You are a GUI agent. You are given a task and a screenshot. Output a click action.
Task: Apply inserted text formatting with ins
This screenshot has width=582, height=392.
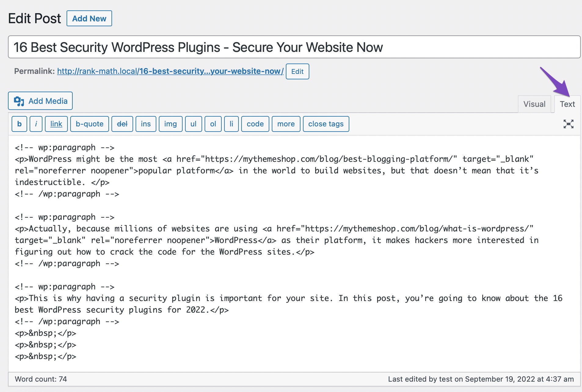coord(146,124)
